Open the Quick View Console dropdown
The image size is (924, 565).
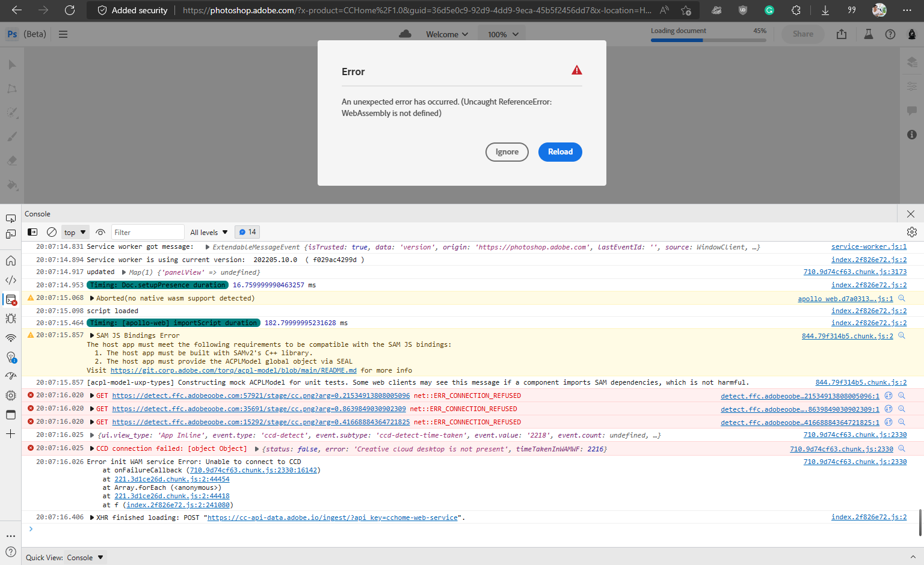(84, 557)
